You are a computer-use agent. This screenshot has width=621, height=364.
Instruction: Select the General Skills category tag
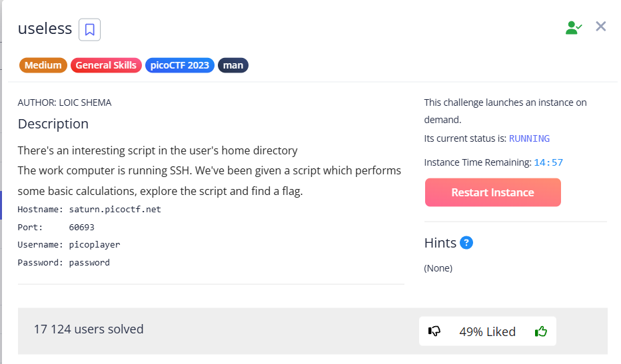[106, 65]
